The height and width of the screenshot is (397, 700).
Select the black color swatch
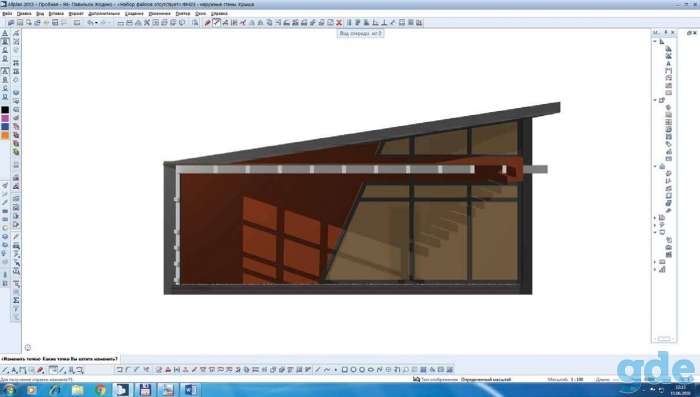tap(5, 110)
